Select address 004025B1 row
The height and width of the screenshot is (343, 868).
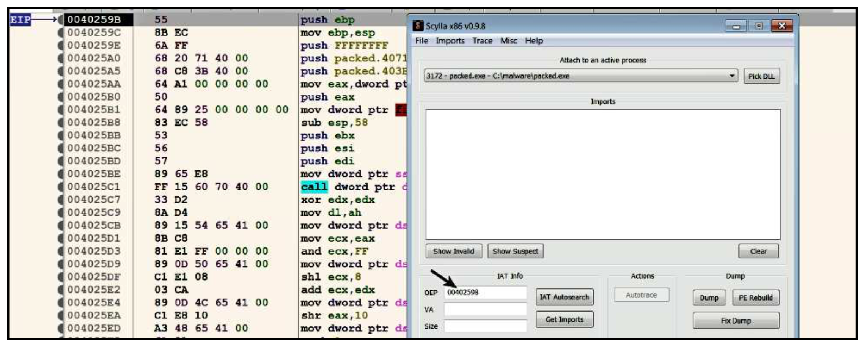coord(94,110)
